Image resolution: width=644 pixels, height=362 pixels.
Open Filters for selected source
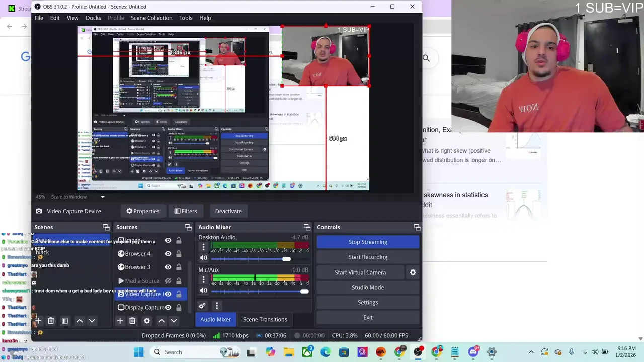click(185, 211)
